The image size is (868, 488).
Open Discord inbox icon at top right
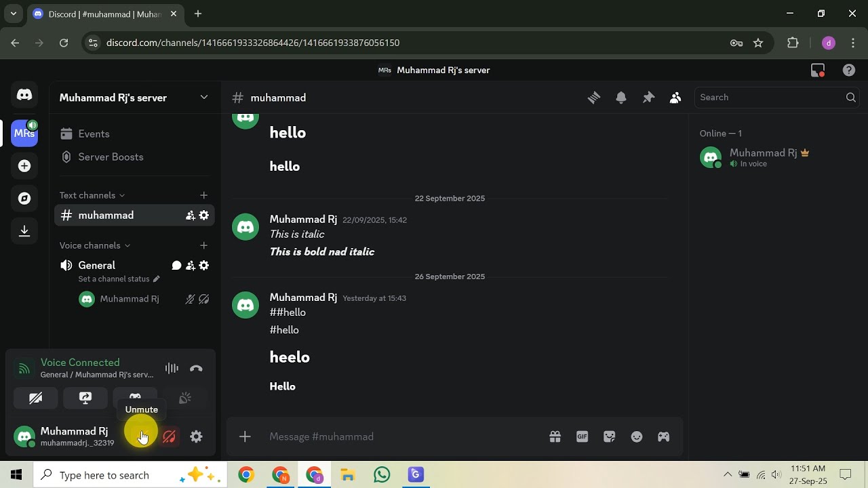[x=818, y=70]
